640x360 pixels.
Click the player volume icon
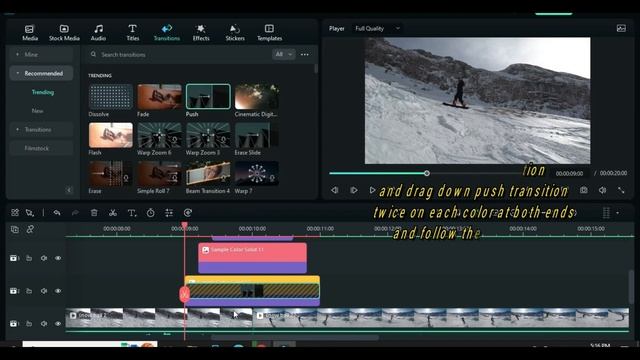coord(602,190)
